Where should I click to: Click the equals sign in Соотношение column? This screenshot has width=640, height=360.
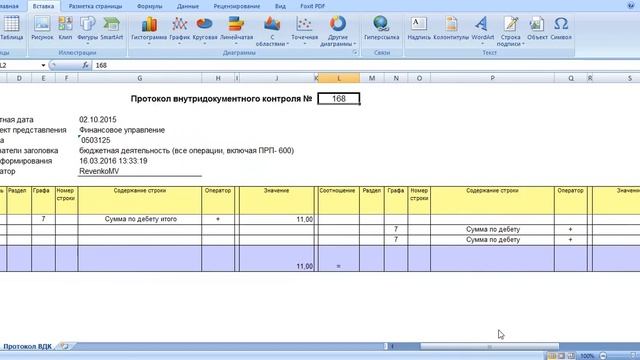(338, 266)
